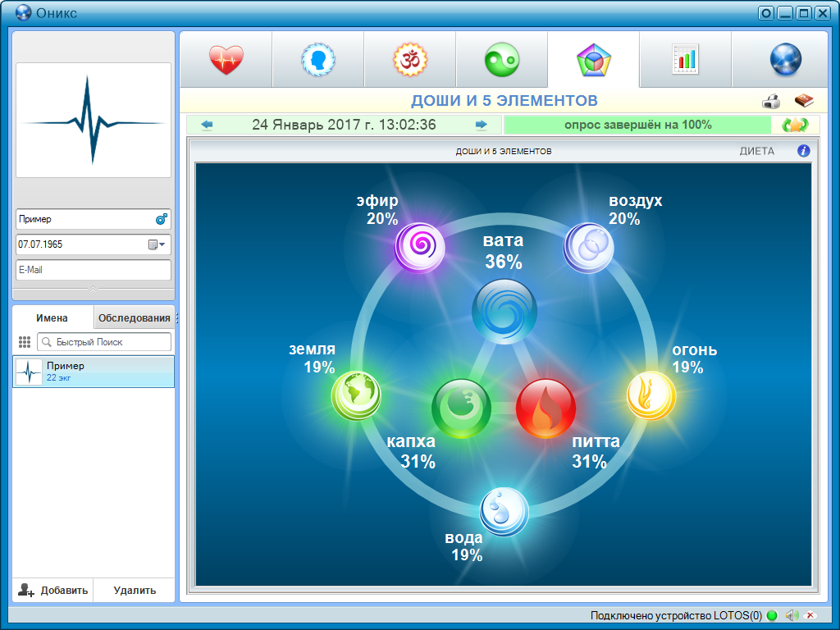Image resolution: width=840 pixels, height=630 pixels.
Task: Click the red X status icon
Action: [x=811, y=615]
